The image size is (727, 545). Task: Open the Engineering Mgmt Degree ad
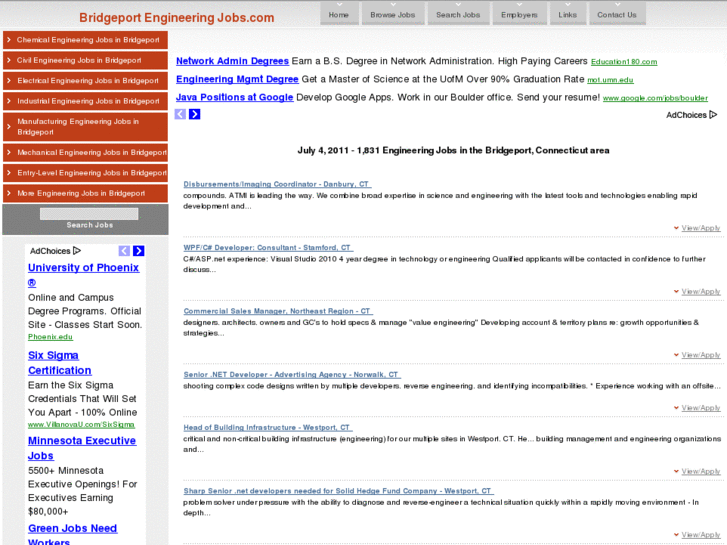pyautogui.click(x=237, y=79)
